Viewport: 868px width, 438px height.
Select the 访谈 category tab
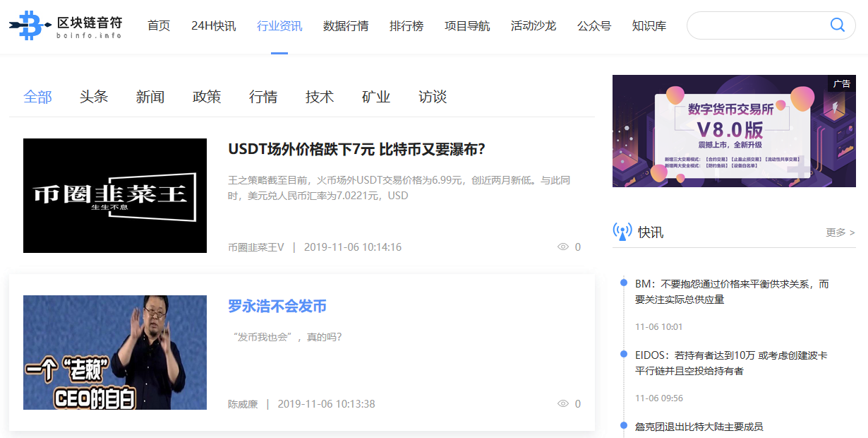tap(433, 97)
